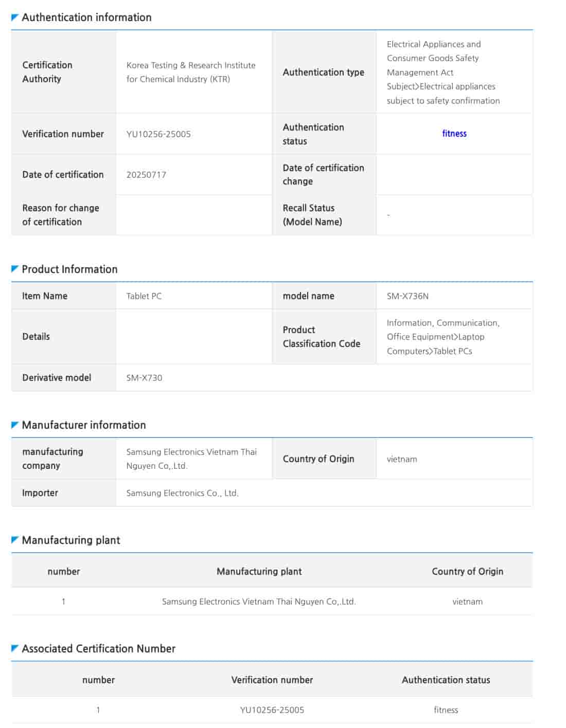Click YU10256-25005 in the Associated Certification table
This screenshot has width=566, height=728.
coord(272,710)
